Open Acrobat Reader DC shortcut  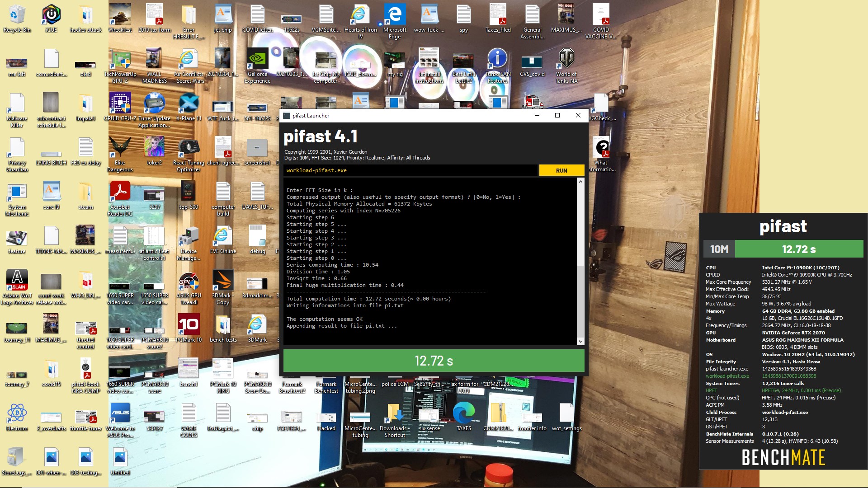120,199
